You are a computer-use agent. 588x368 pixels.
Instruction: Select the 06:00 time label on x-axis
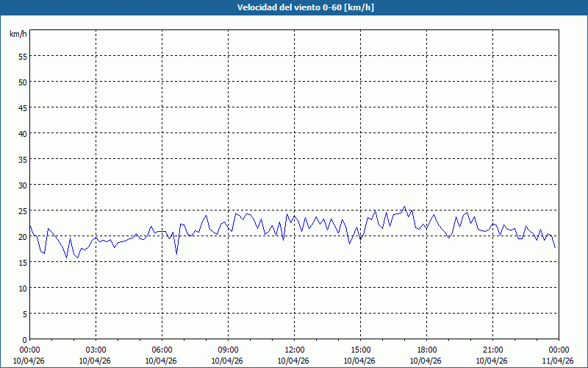point(162,350)
